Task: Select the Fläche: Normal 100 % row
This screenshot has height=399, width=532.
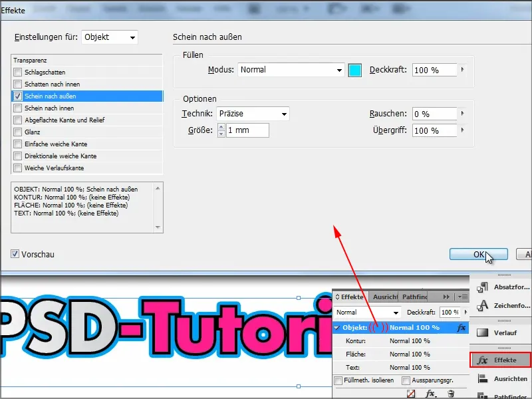Action: coord(401,354)
